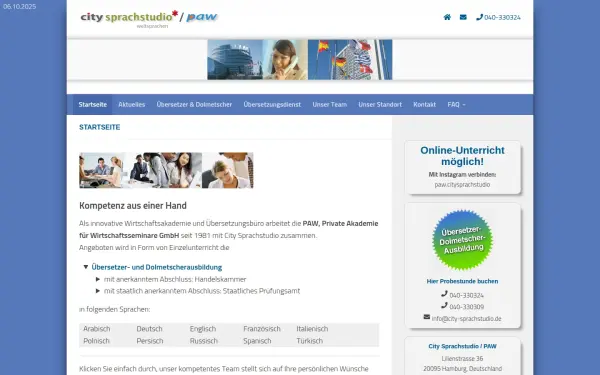This screenshot has width=600, height=375.
Task: Click the Kompetenz aus einer Hand heading
Action: point(133,205)
